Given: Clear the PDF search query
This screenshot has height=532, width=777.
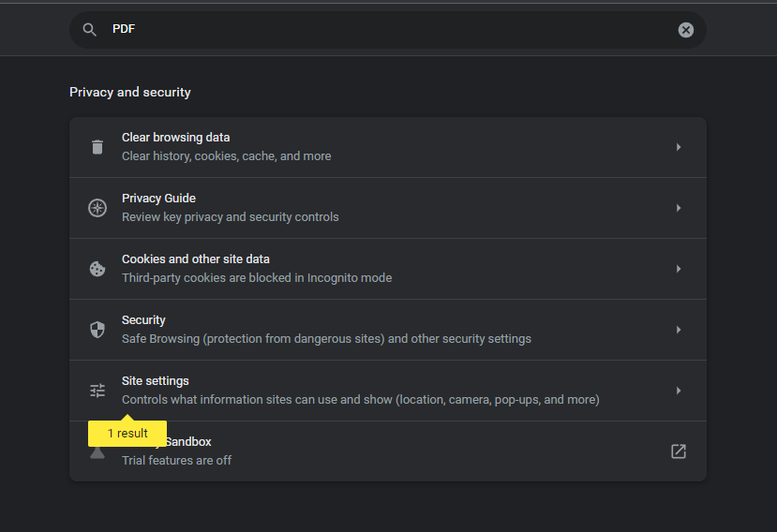Looking at the screenshot, I should (x=686, y=30).
